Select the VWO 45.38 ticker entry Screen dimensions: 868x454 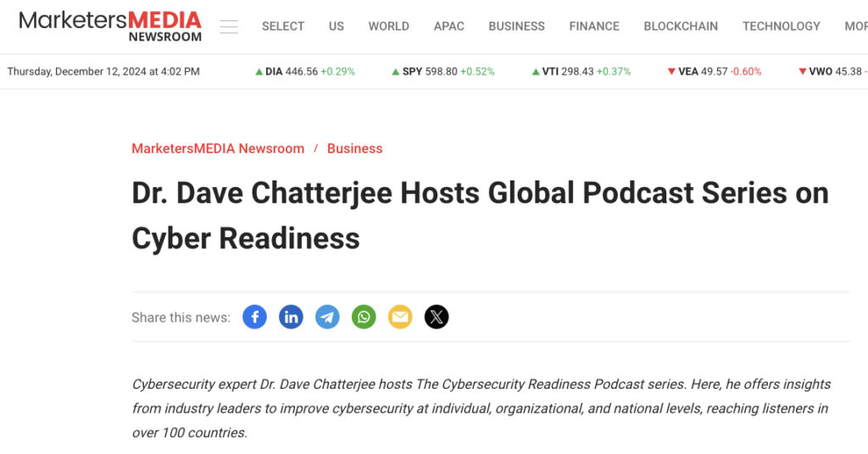pyautogui.click(x=833, y=71)
